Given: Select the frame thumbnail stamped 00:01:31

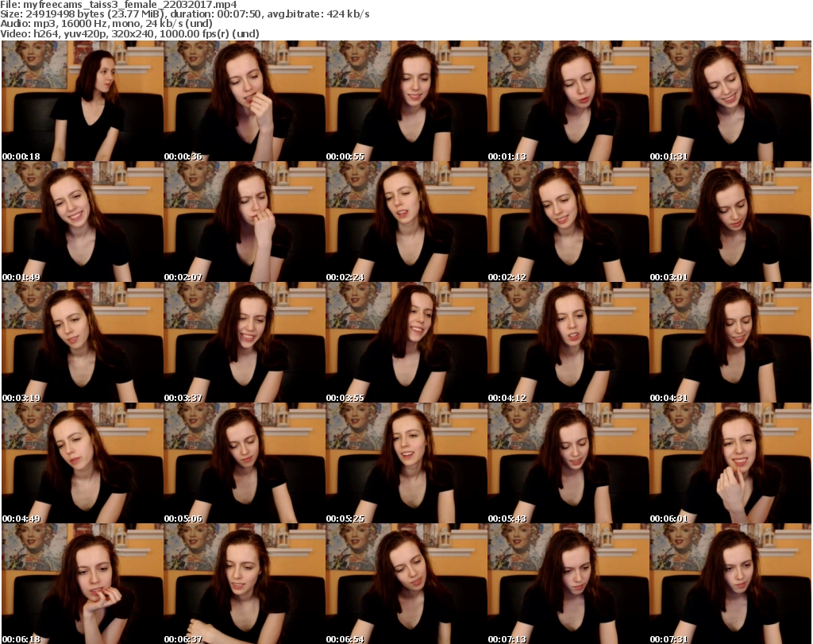Looking at the screenshot, I should (730, 101).
